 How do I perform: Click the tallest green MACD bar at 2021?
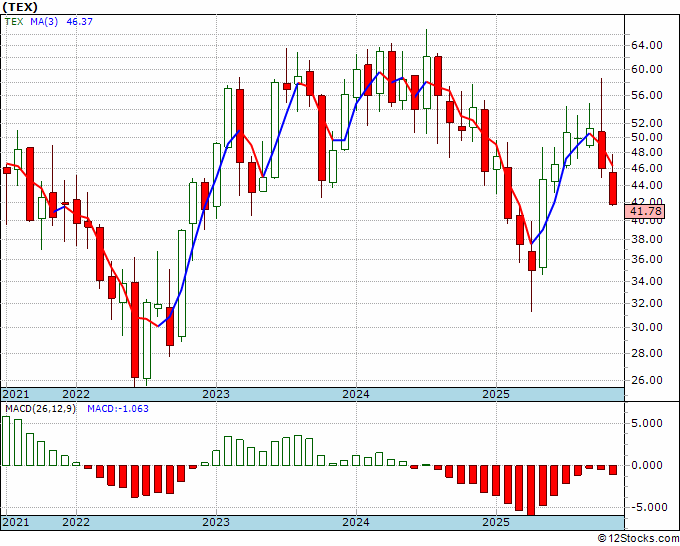click(6, 441)
